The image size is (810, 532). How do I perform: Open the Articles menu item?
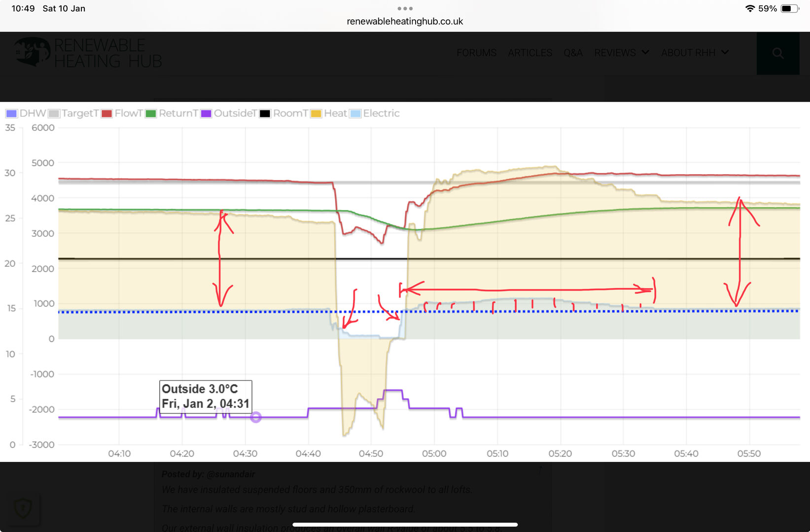pyautogui.click(x=530, y=53)
